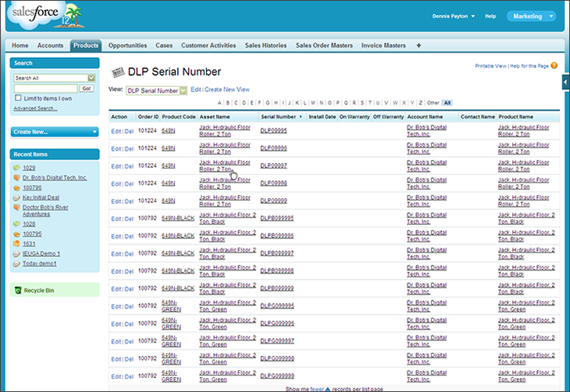Click icon beside recent item 1631
Viewport: 570px width, 392px height.
point(16,244)
